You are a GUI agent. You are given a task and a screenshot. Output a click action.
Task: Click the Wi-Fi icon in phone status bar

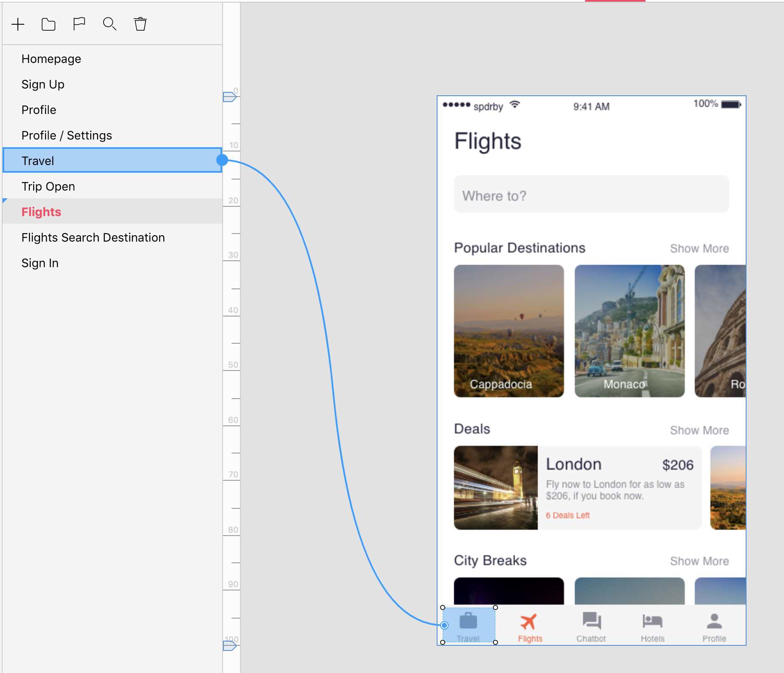click(x=515, y=104)
